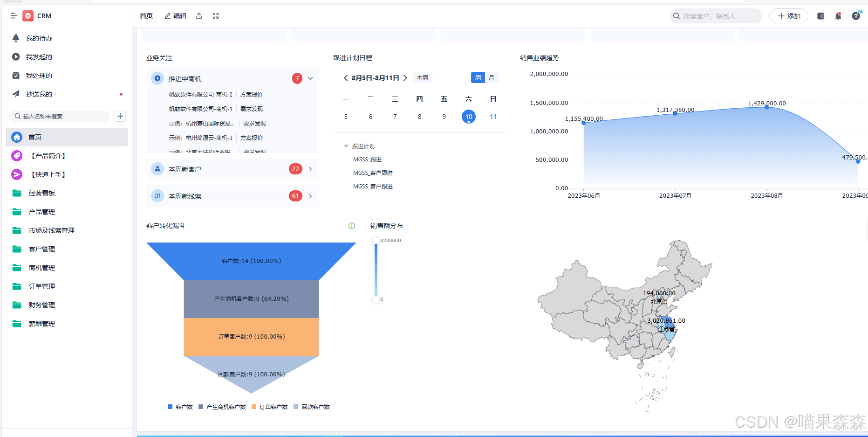Select date 8 in calendar
Screen dimensions: 868x437
pos(419,117)
